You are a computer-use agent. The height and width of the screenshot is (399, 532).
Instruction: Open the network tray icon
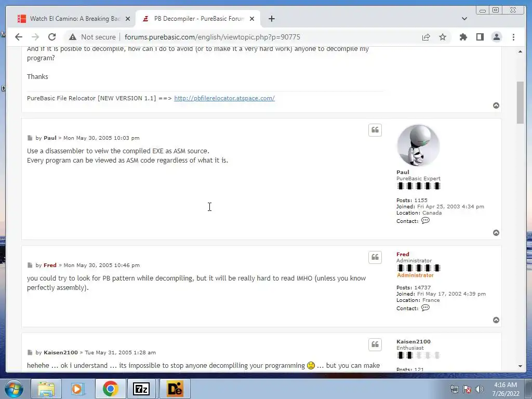(454, 389)
